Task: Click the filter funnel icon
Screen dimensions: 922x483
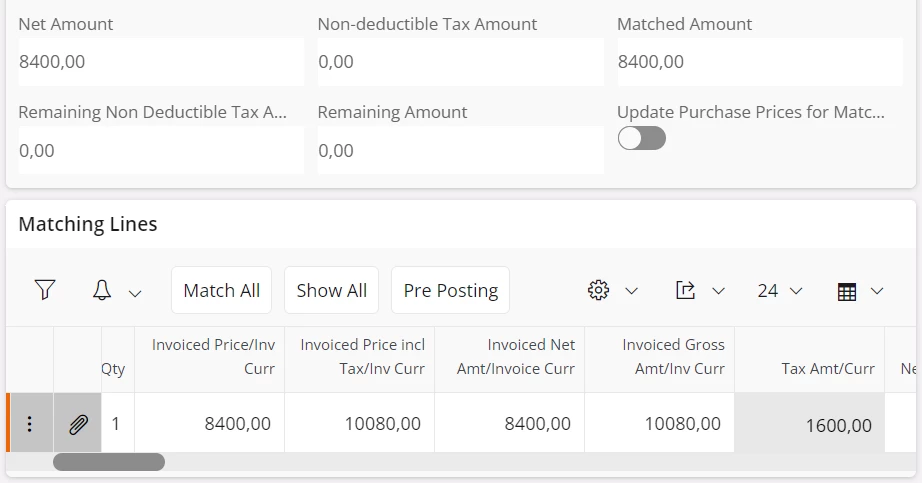Action: pos(45,290)
